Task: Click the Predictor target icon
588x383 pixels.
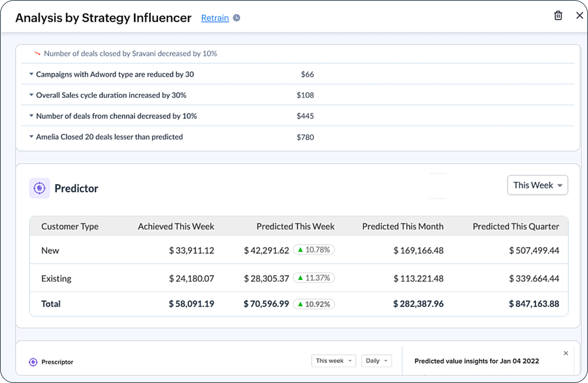Action: pos(39,188)
